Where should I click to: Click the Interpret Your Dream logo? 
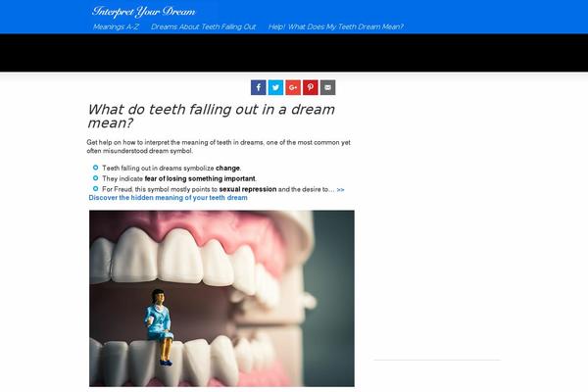(x=144, y=12)
